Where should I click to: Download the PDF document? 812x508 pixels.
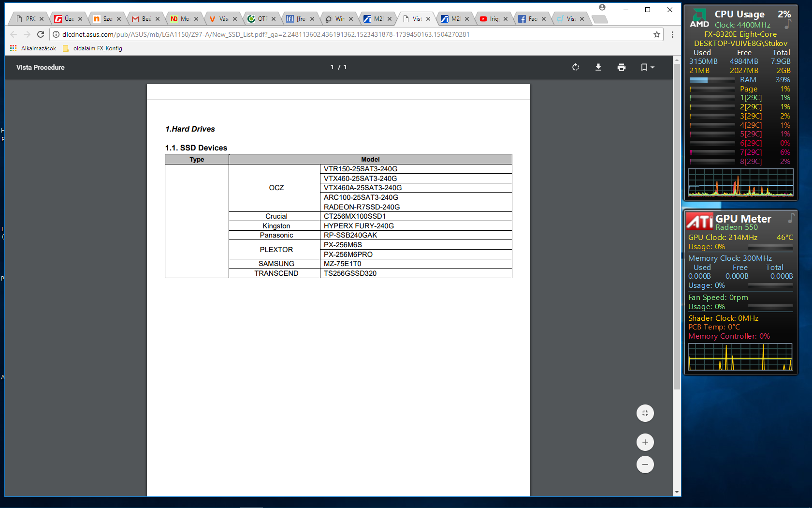[x=598, y=67]
